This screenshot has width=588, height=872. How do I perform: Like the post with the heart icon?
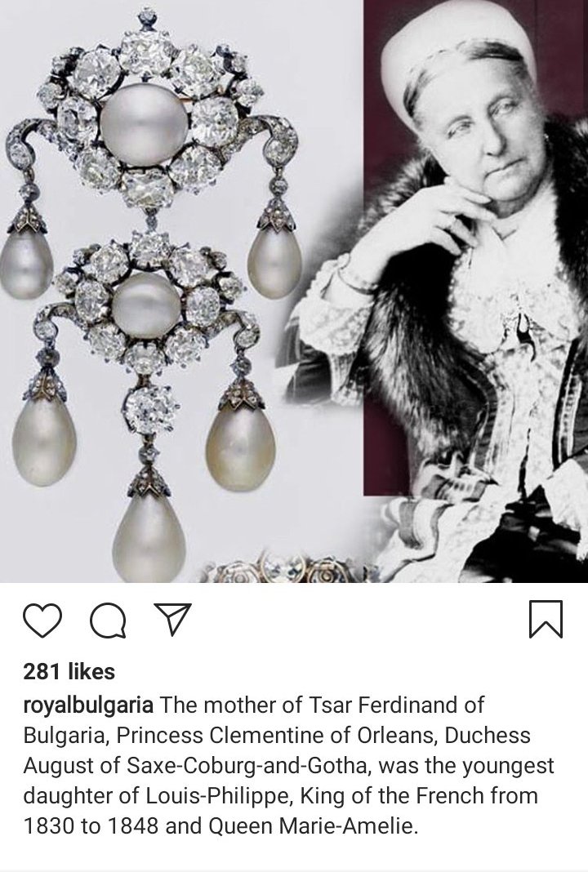point(42,620)
